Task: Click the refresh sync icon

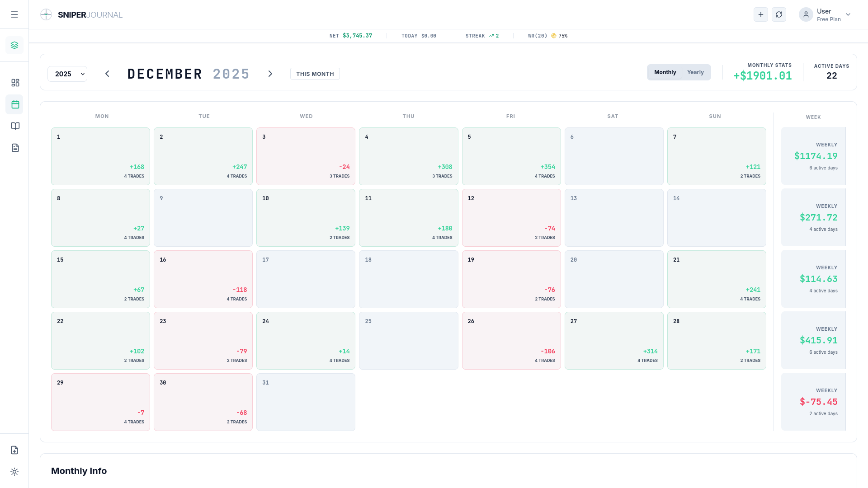Action: pos(779,14)
